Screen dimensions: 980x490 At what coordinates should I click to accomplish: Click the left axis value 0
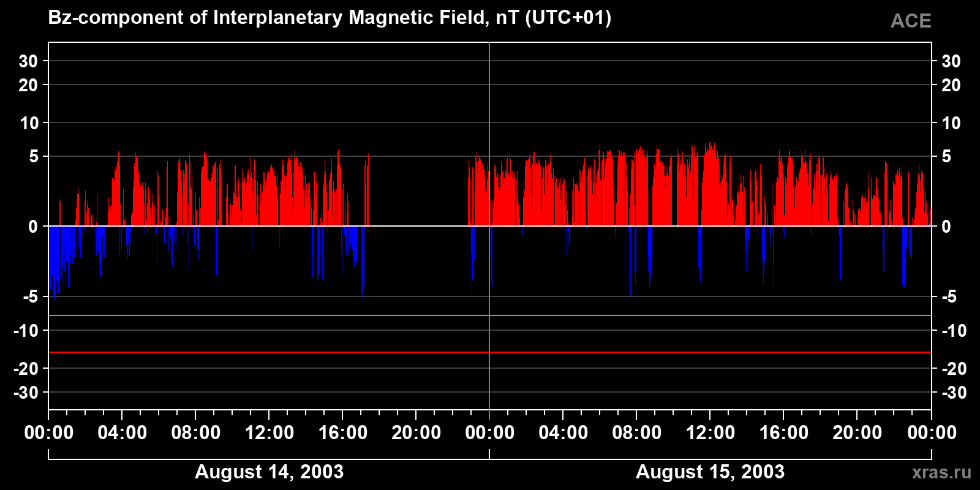pyautogui.click(x=33, y=227)
